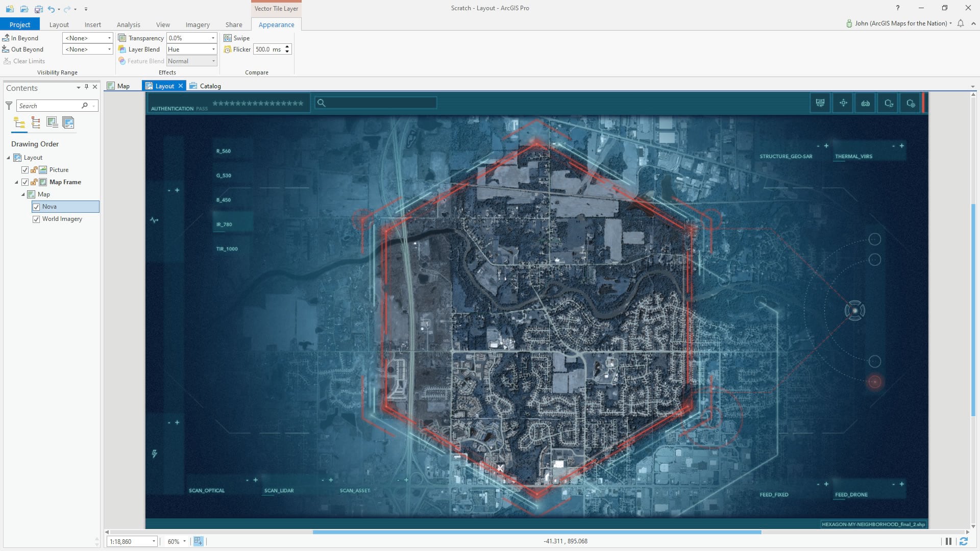Open the map scale dropdown
The width and height of the screenshot is (980, 551).
point(154,541)
